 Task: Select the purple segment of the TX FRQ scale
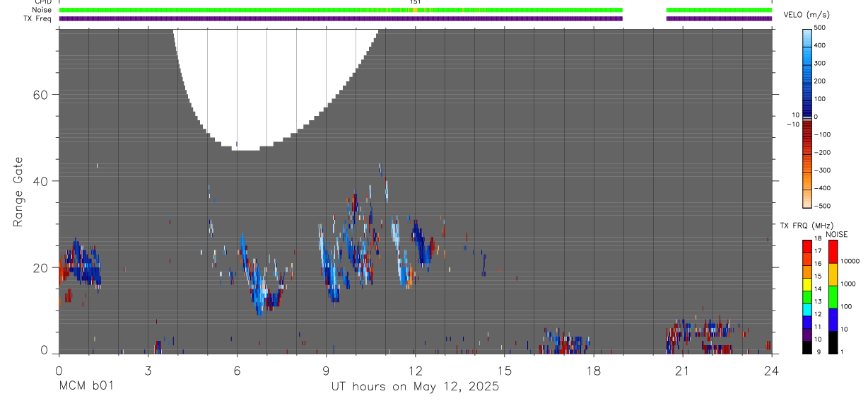tap(807, 333)
